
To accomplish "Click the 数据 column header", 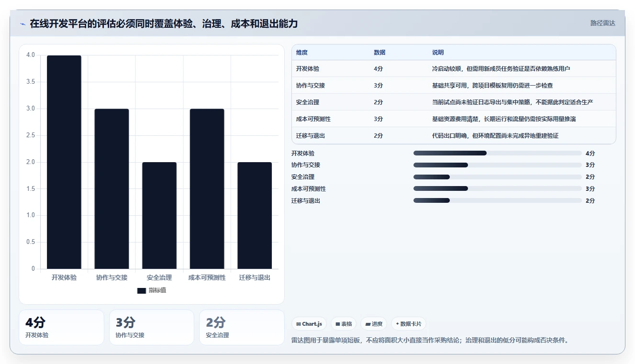I will pos(379,53).
